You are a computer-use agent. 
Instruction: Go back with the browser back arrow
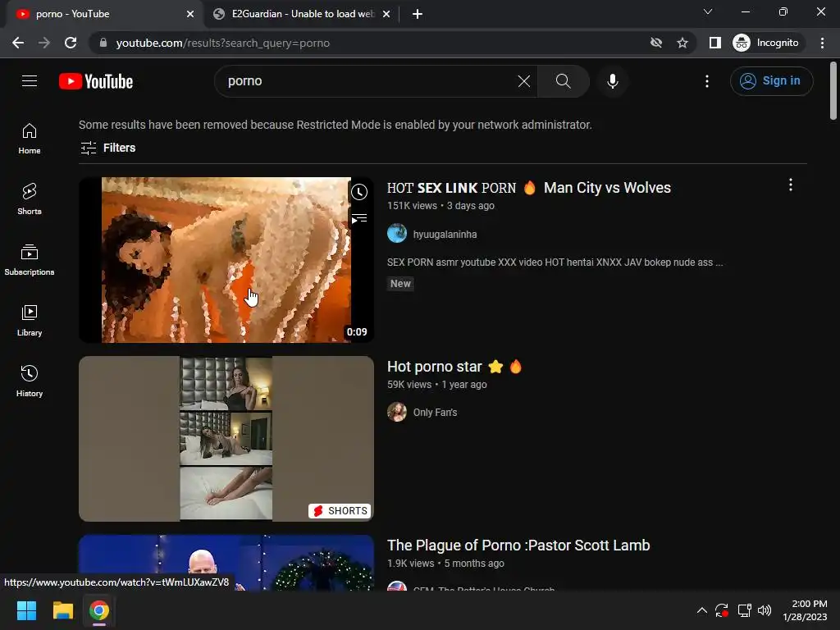[18, 43]
